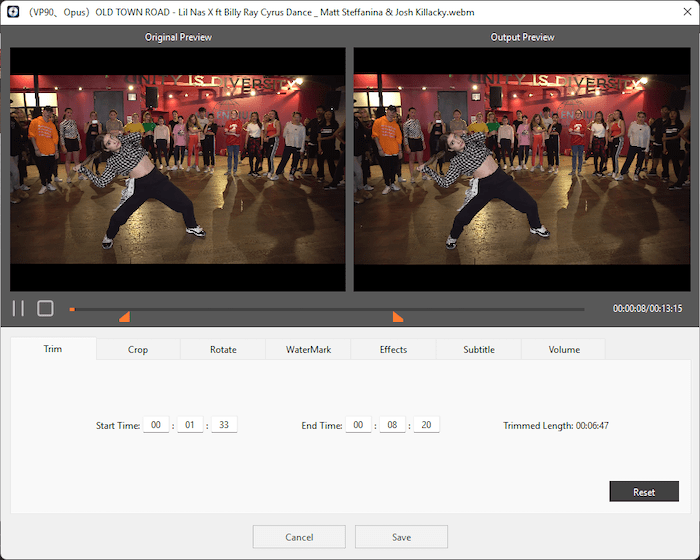Select the WaterMark tab
The width and height of the screenshot is (700, 560).
308,349
